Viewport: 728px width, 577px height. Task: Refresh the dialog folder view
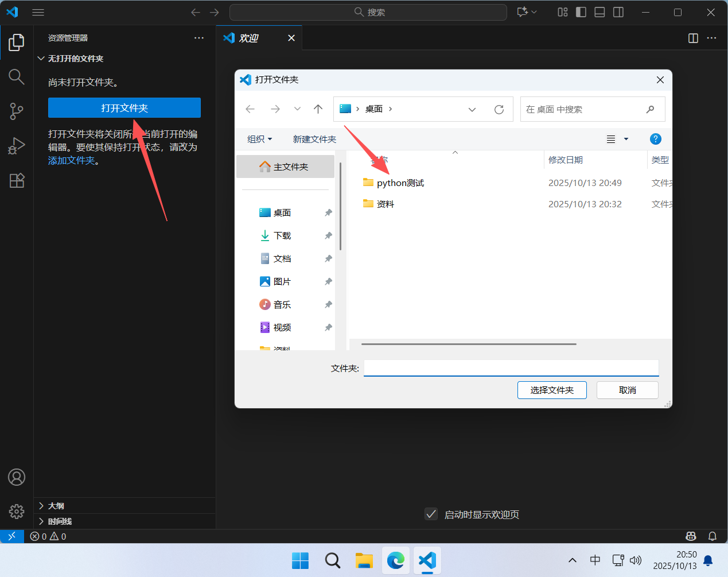coord(499,109)
